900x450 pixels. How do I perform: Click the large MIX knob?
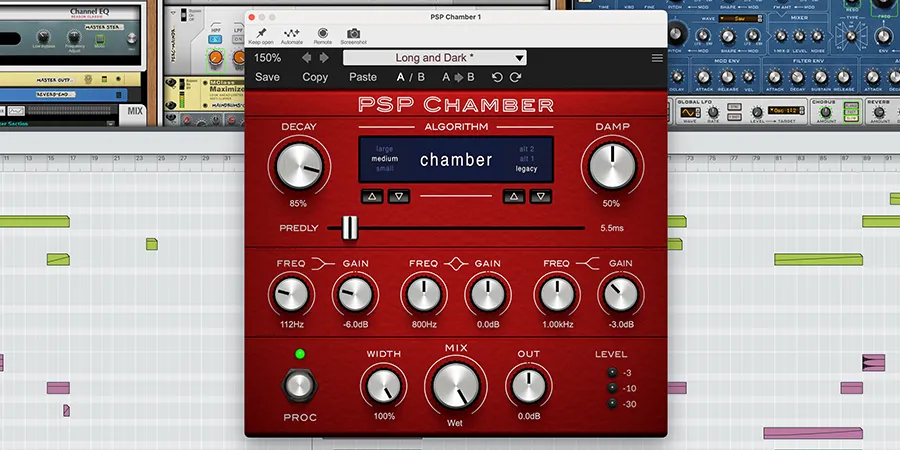[456, 385]
